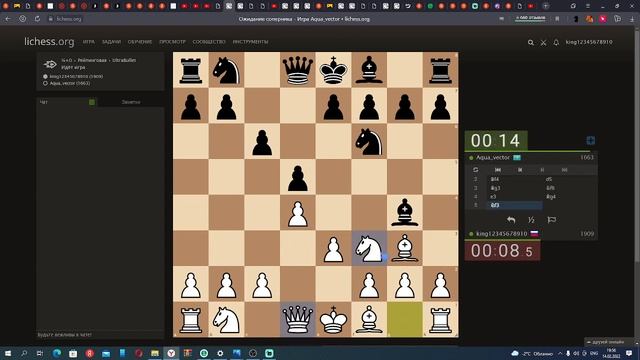Open Task View on the taskbar
This screenshot has height=360, width=640.
click(x=40, y=353)
